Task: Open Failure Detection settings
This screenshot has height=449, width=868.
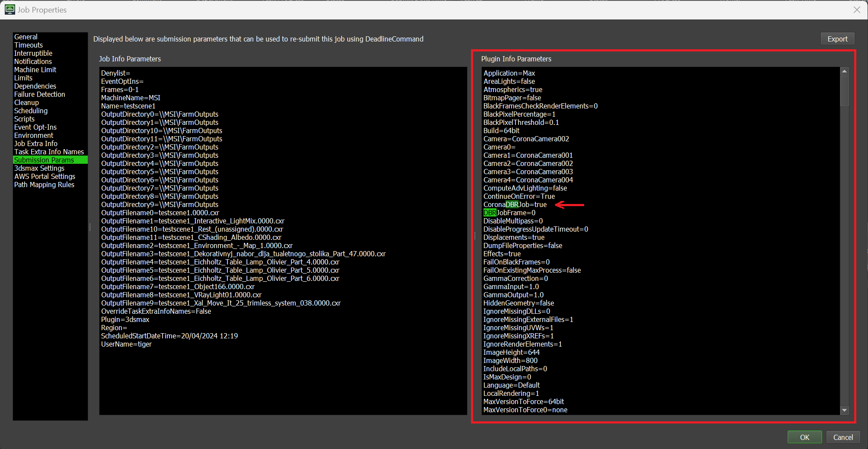Action: [x=40, y=94]
